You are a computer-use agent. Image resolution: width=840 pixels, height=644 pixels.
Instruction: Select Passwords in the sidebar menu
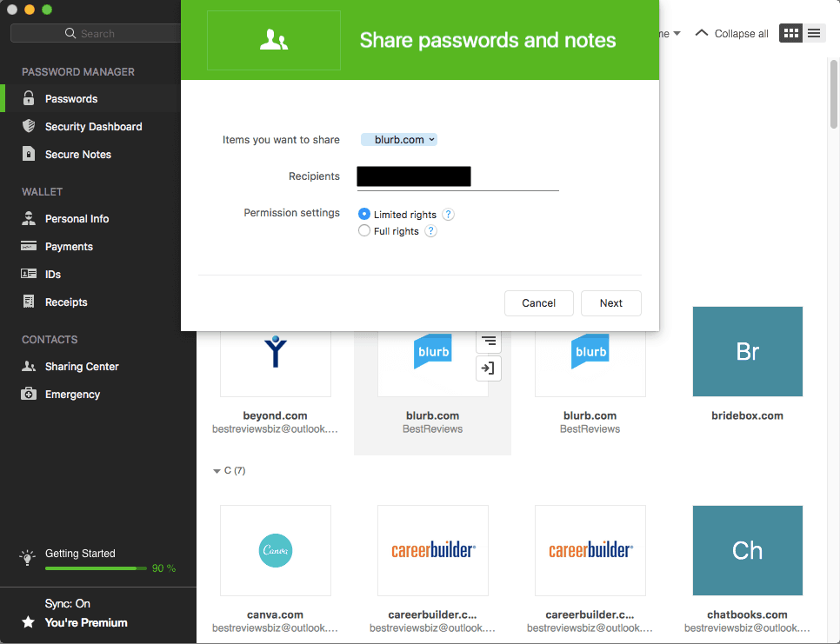click(71, 98)
